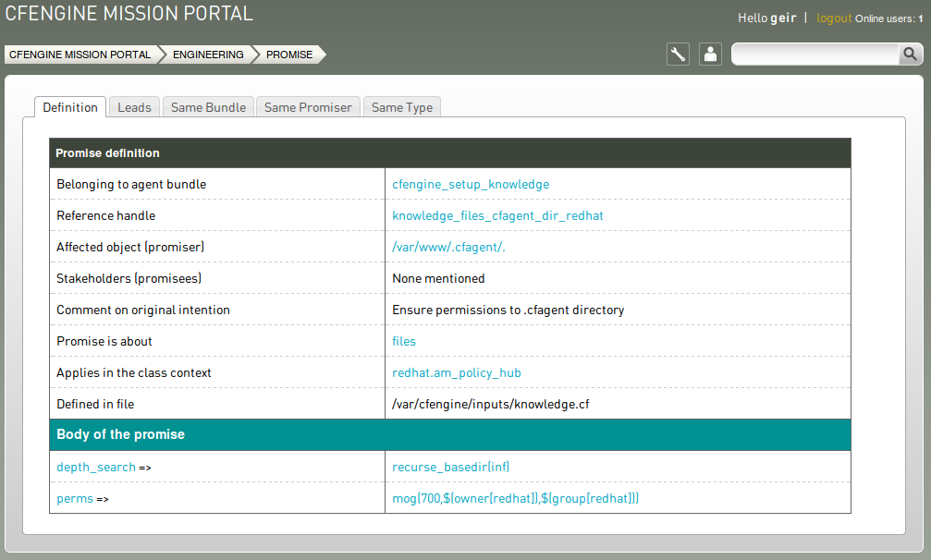The image size is (931, 560).
Task: Select the text None mentioned
Action: 438,279
